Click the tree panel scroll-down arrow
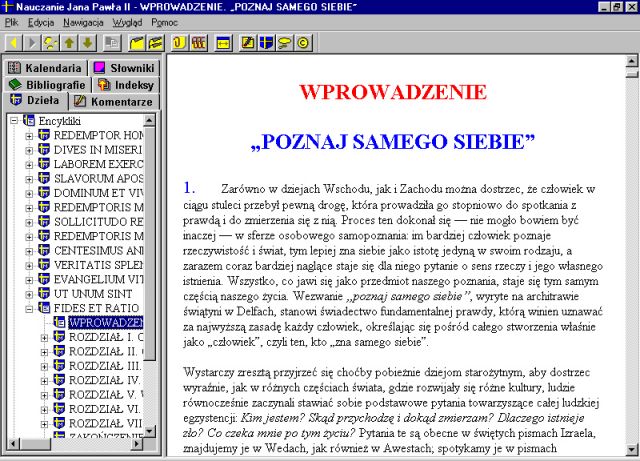Image resolution: width=640 pixels, height=461 pixels. 149,431
